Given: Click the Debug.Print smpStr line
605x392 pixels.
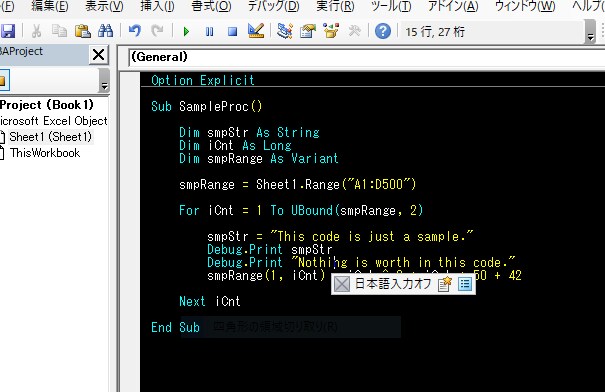Looking at the screenshot, I should click(270, 250).
